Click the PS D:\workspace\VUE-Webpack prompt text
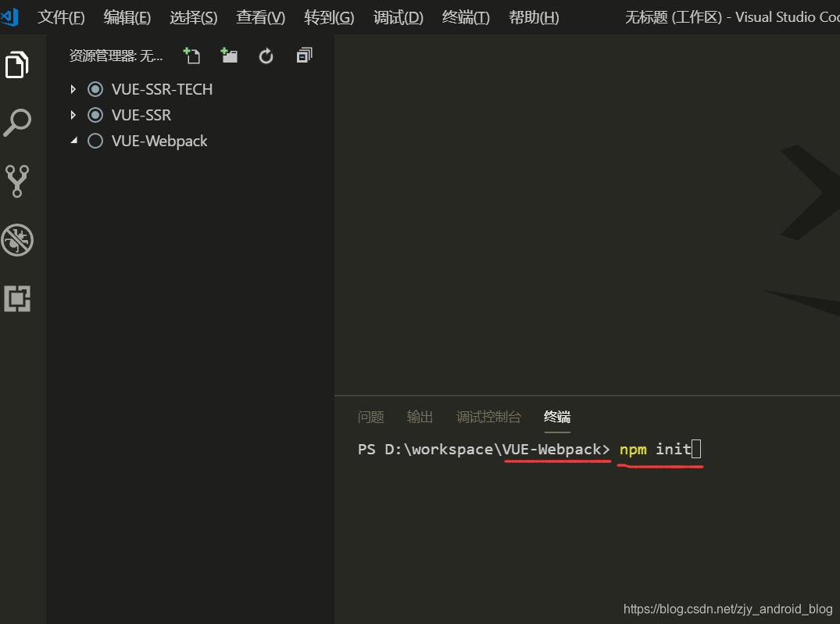This screenshot has width=840, height=624. 484,450
